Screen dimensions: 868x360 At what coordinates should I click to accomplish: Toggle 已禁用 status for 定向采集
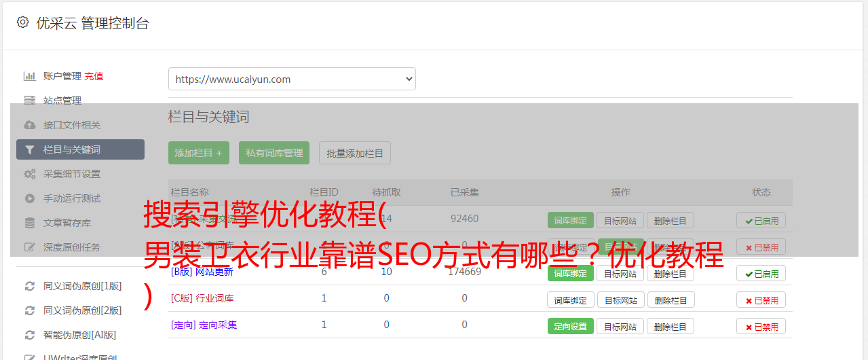pyautogui.click(x=761, y=326)
